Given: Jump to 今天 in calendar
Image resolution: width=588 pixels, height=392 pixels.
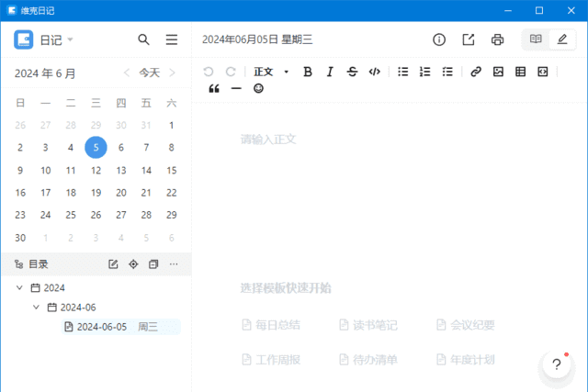Looking at the screenshot, I should coord(149,73).
